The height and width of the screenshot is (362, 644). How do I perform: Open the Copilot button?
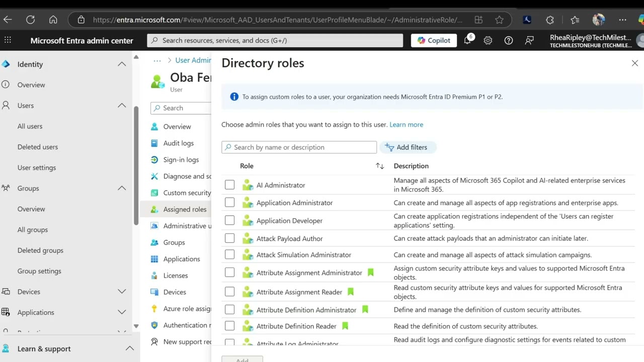434,40
